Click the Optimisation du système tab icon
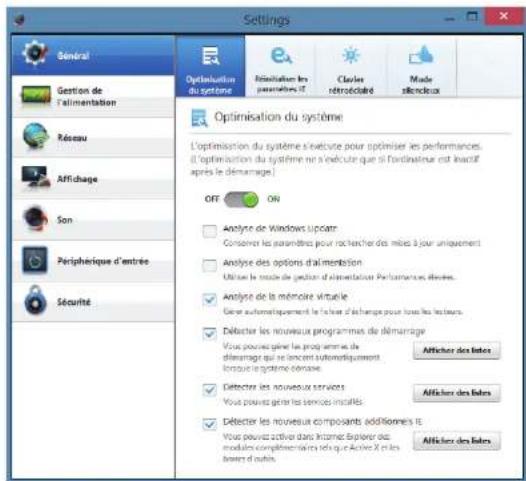 pyautogui.click(x=211, y=56)
